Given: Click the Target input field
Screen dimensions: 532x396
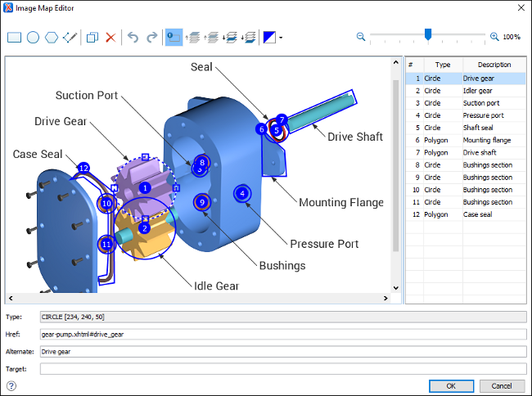Looking at the screenshot, I should (282, 369).
